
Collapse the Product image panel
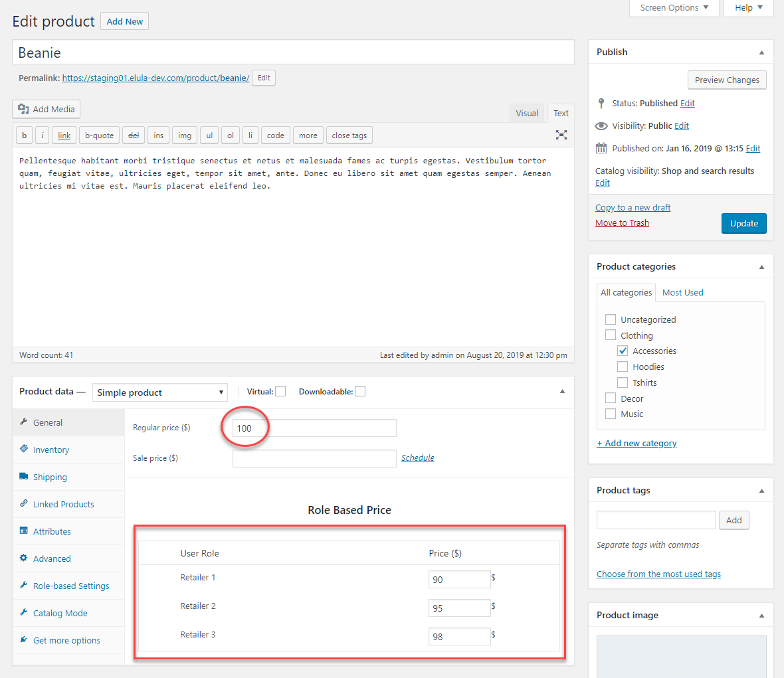click(x=761, y=616)
